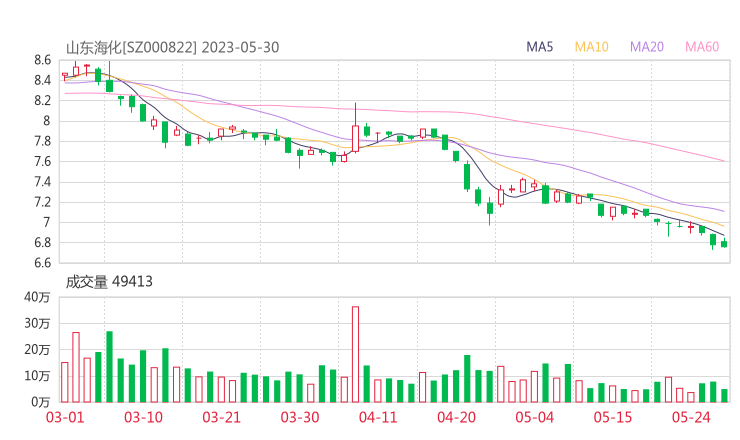Click the 7.4 price axis label
The height and width of the screenshot is (440, 740).
(42, 182)
